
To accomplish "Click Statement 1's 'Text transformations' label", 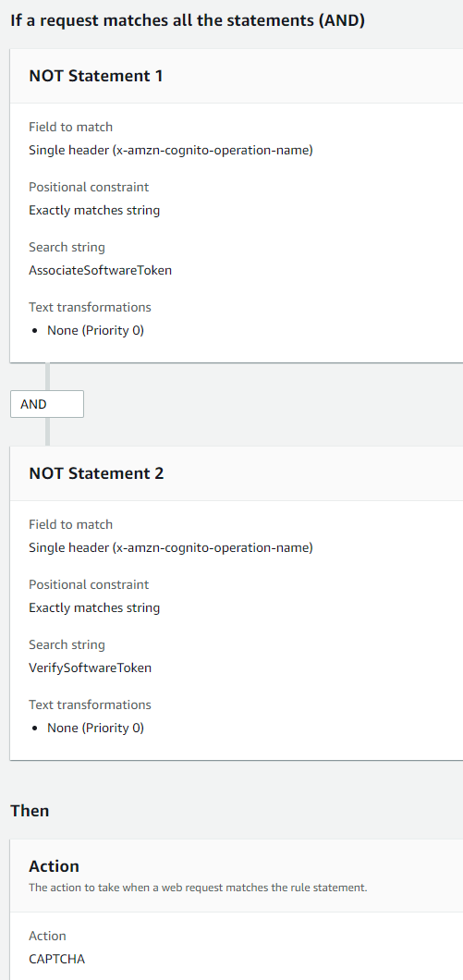I will coord(90,307).
